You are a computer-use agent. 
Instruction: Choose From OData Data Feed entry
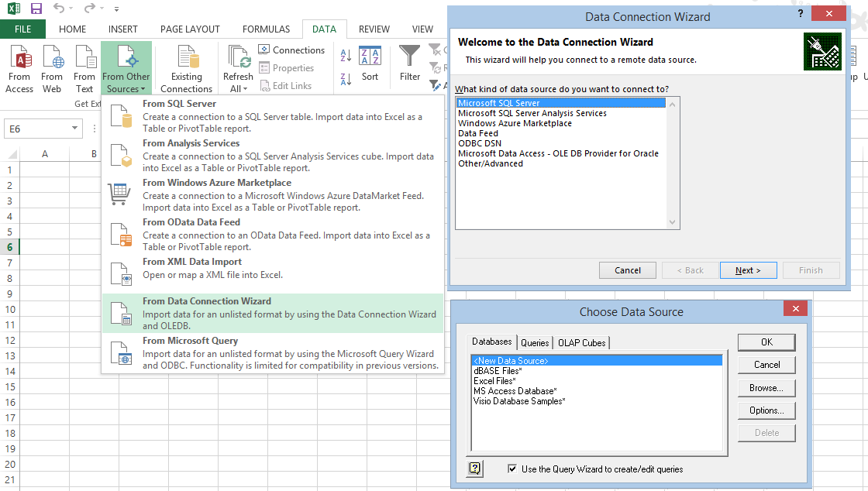pyautogui.click(x=273, y=235)
